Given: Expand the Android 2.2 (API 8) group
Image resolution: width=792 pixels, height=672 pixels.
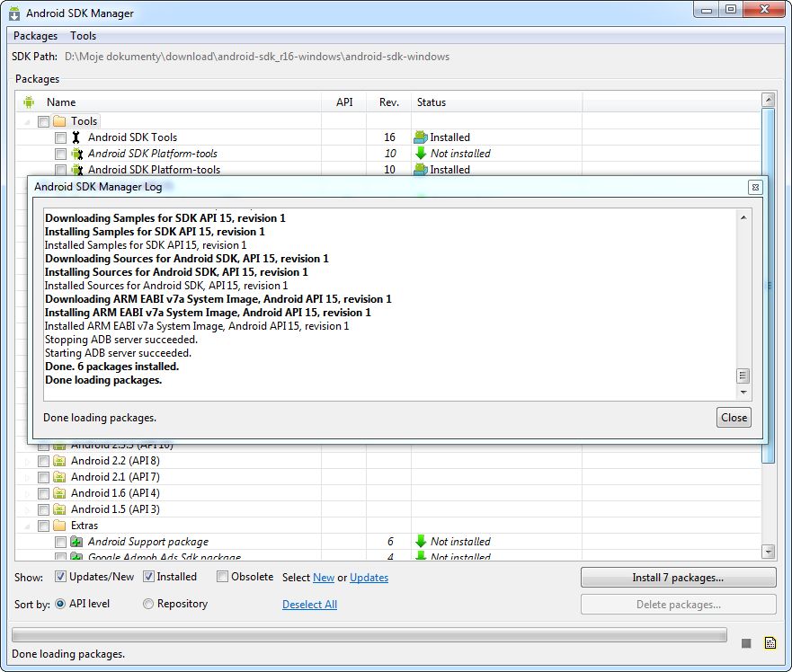Looking at the screenshot, I should [27, 461].
